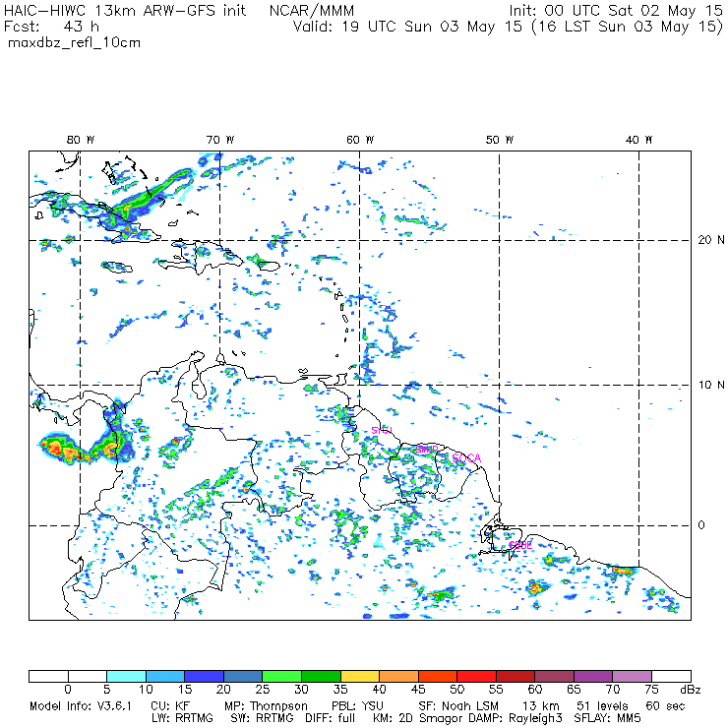The height and width of the screenshot is (728, 728).
Task: Click the '51 levels' text
Action: coord(602,706)
